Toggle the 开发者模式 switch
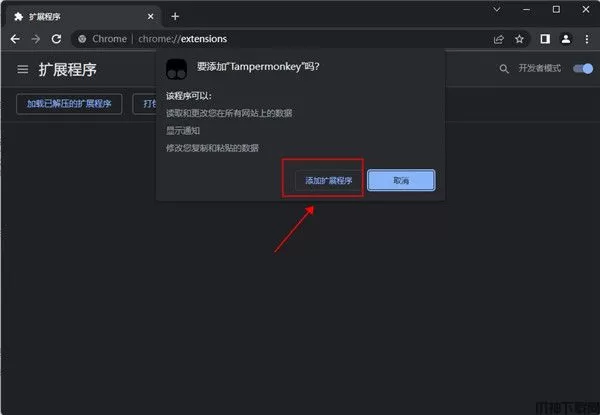This screenshot has width=600, height=415. [583, 68]
